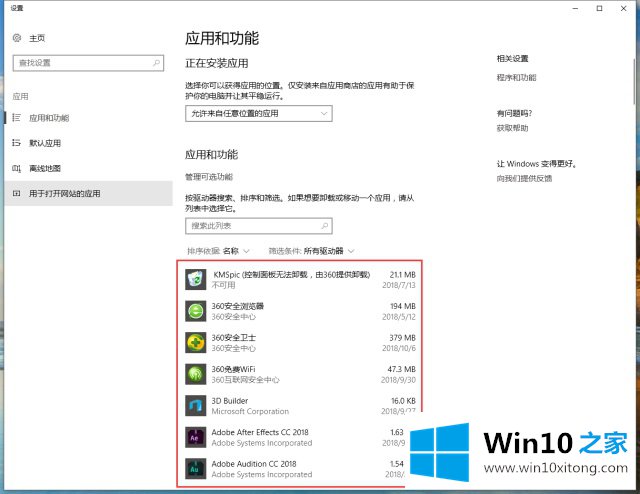The width and height of the screenshot is (640, 494).
Task: Select the 360安全浏览器 entry name
Action: pos(238,306)
